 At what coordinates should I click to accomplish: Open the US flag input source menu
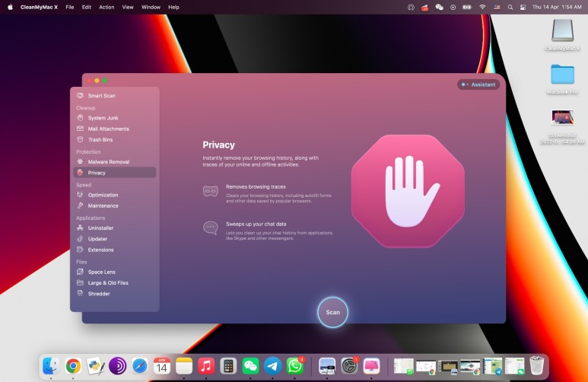point(497,7)
